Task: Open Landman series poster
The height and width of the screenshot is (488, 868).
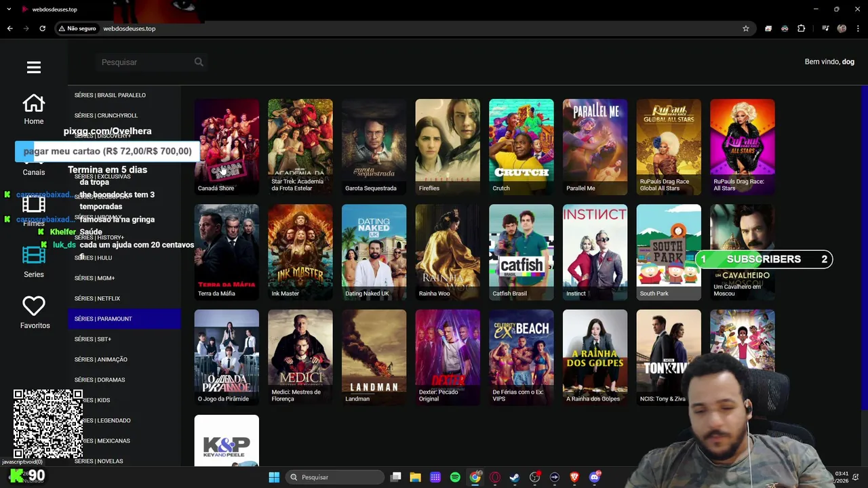Action: [x=374, y=357]
